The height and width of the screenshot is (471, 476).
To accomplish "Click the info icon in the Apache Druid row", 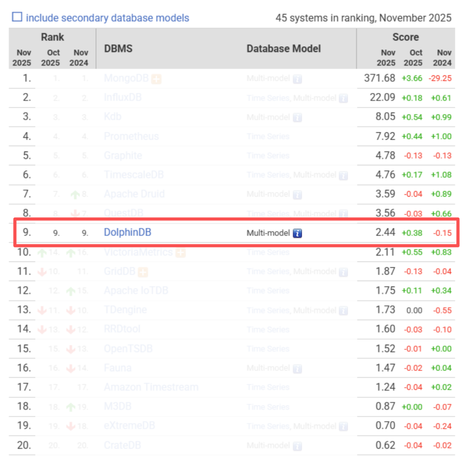I will click(297, 194).
